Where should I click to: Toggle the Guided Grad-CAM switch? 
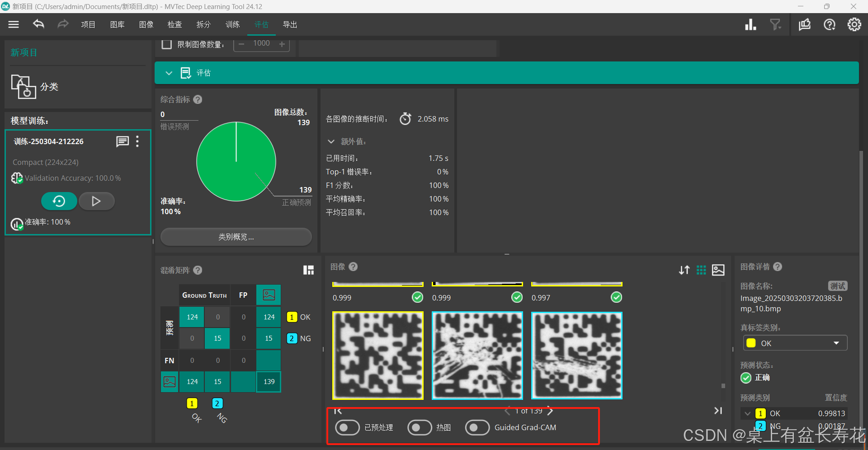(x=477, y=427)
